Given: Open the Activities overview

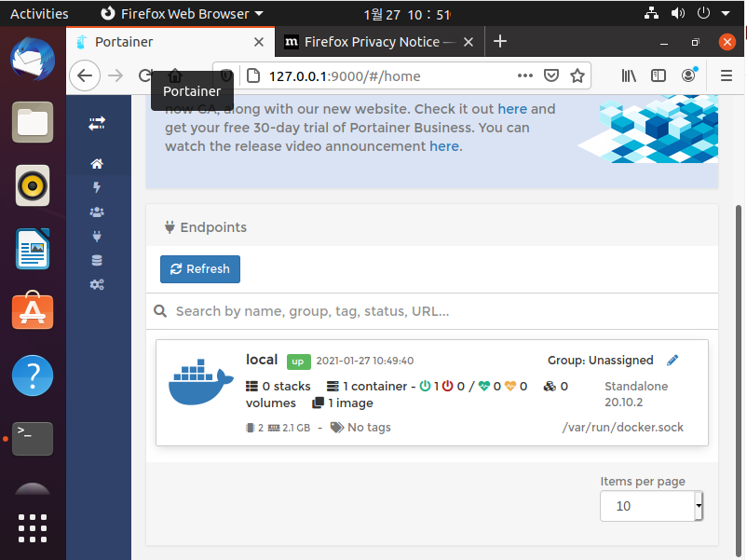Looking at the screenshot, I should [x=39, y=14].
